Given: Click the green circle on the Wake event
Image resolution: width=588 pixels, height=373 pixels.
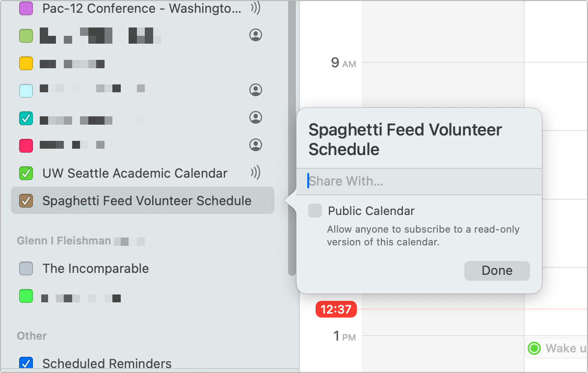Looking at the screenshot, I should 534,348.
